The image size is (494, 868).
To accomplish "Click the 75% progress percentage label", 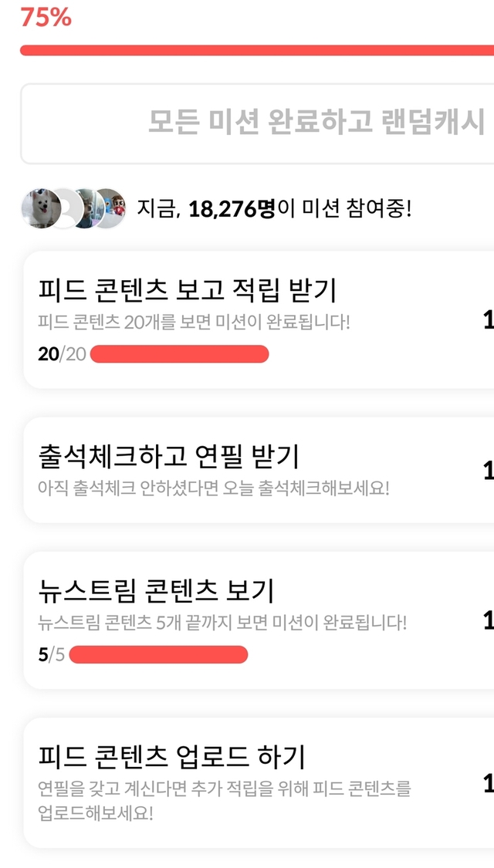I will pos(46,17).
